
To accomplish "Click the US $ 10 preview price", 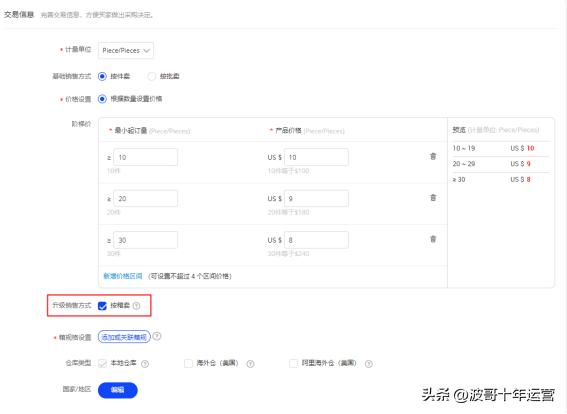I will pyautogui.click(x=522, y=148).
